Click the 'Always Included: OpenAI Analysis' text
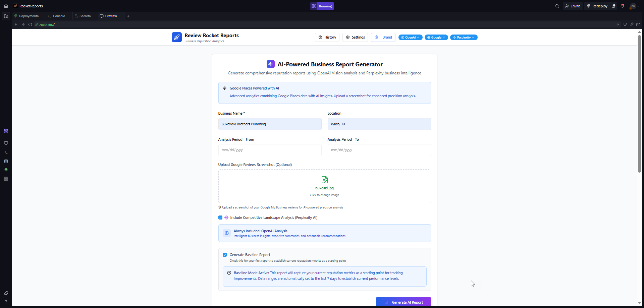The height and width of the screenshot is (308, 644). (x=260, y=231)
